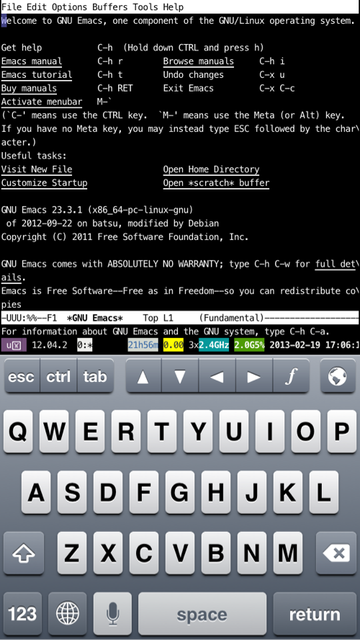Click Open *scratch* buffer link
This screenshot has height=640, width=360.
[x=216, y=183]
